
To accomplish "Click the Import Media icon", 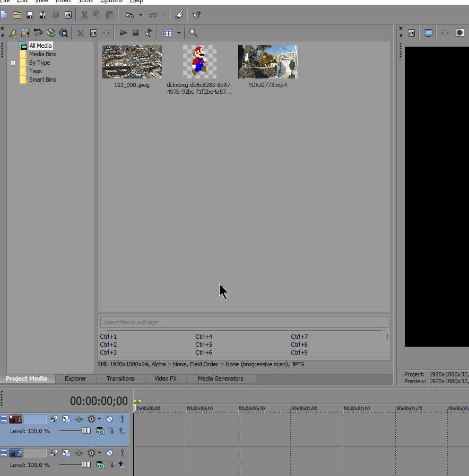I will tap(25, 33).
